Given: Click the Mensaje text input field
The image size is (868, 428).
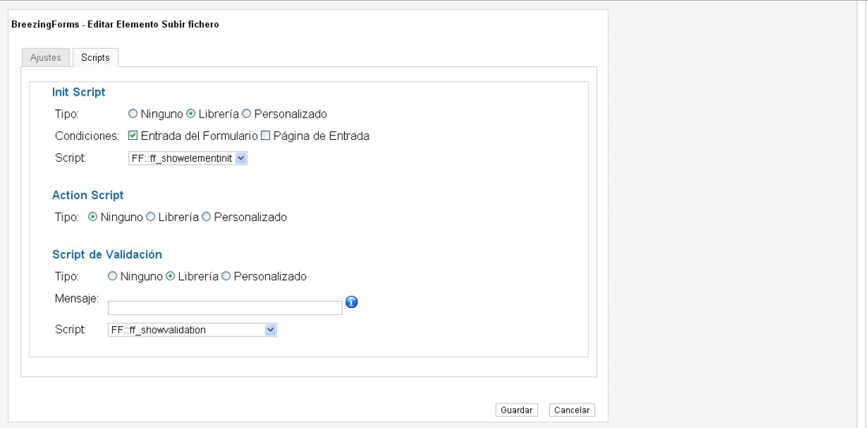Looking at the screenshot, I should pyautogui.click(x=226, y=308).
